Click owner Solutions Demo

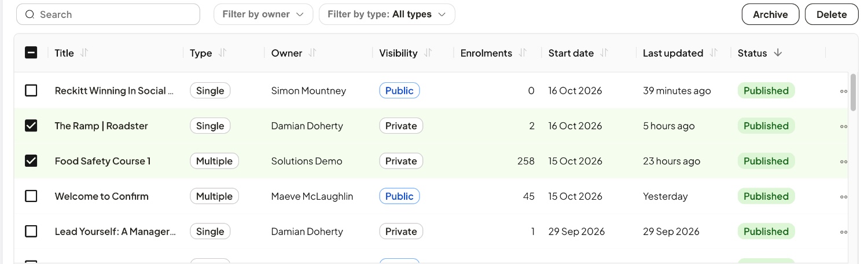click(x=307, y=161)
